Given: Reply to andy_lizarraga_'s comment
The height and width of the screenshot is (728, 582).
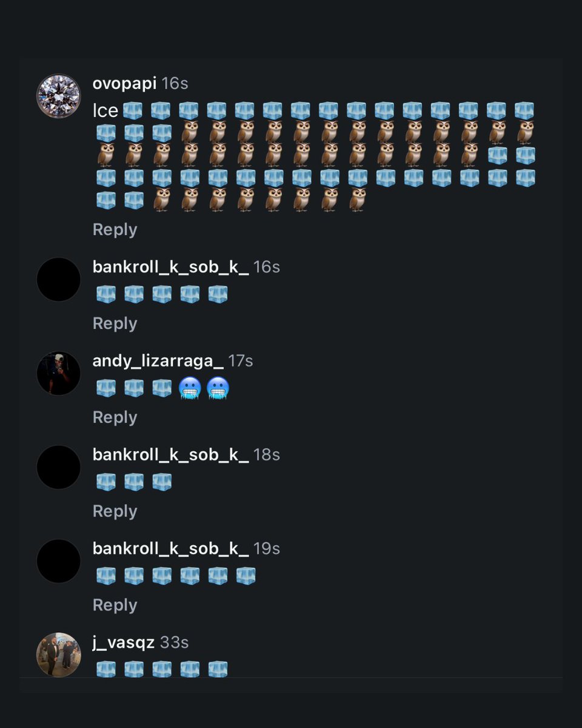Looking at the screenshot, I should pyautogui.click(x=115, y=417).
